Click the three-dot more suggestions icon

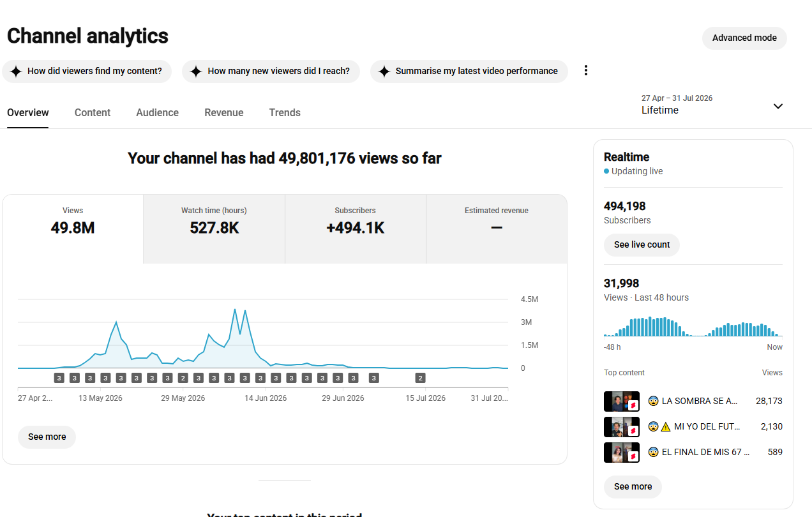click(x=586, y=71)
